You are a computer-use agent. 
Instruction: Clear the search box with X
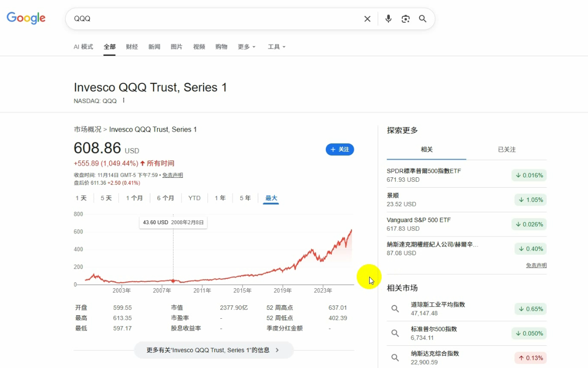point(367,19)
